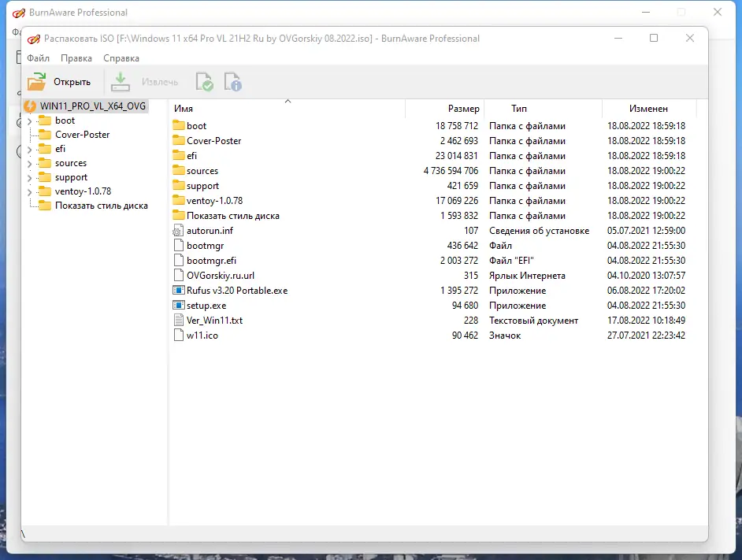Maximize the Распаковать ISO window

654,38
